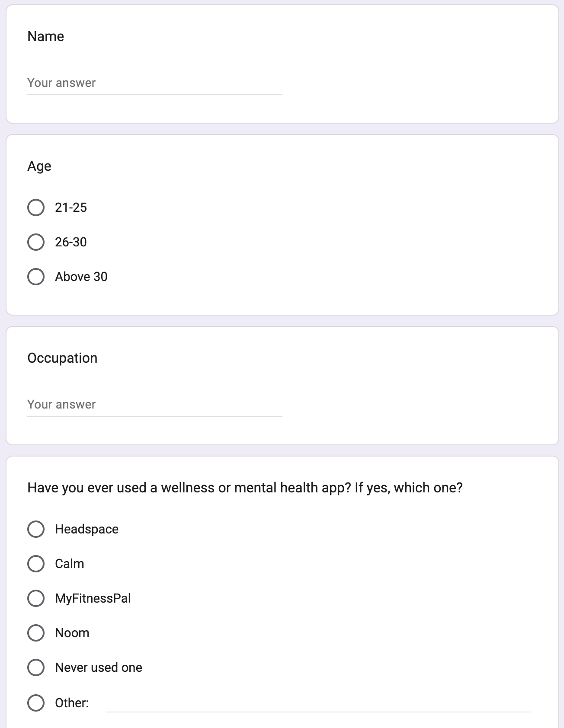Image resolution: width=564 pixels, height=728 pixels.
Task: Pick the Above 30 age option
Action: [x=36, y=277]
